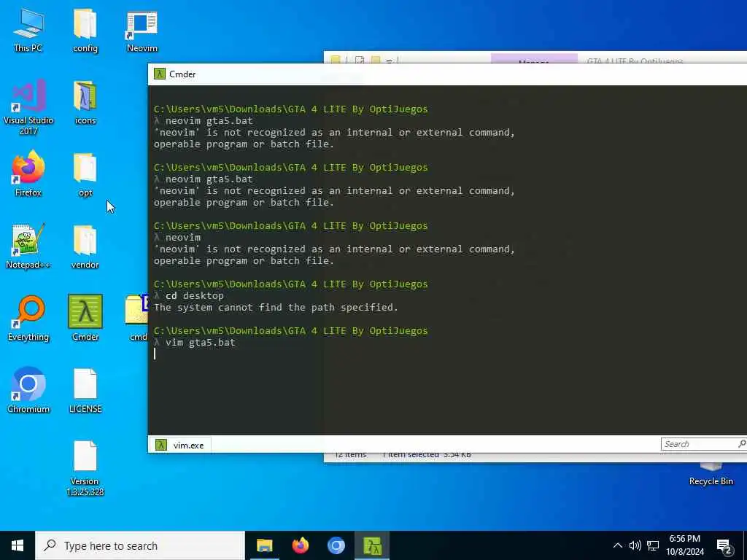
Task: Launch Everything search shortcut
Action: 28,319
